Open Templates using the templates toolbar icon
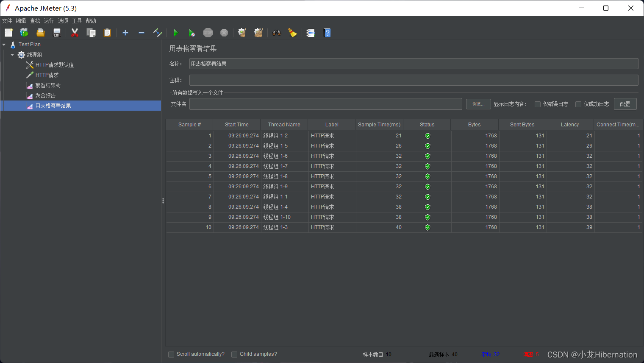644x363 pixels. (x=24, y=32)
